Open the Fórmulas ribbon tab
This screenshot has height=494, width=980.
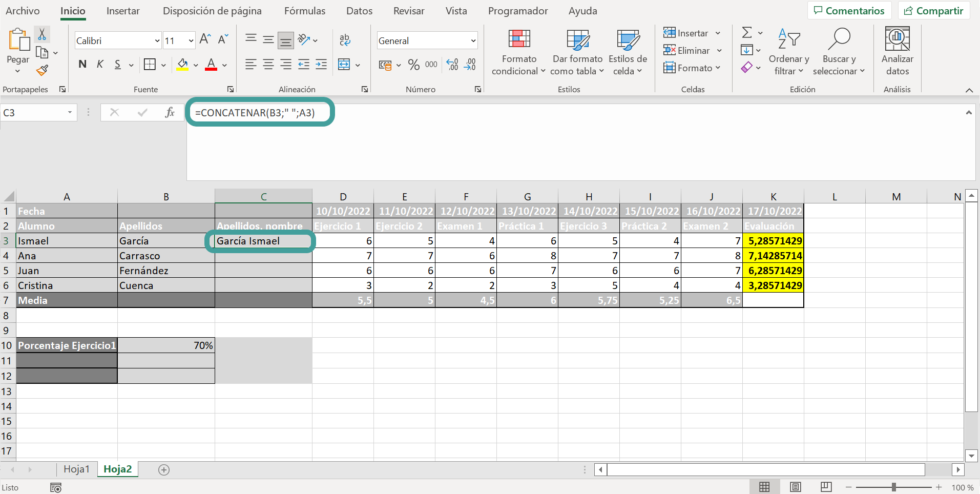(x=305, y=11)
